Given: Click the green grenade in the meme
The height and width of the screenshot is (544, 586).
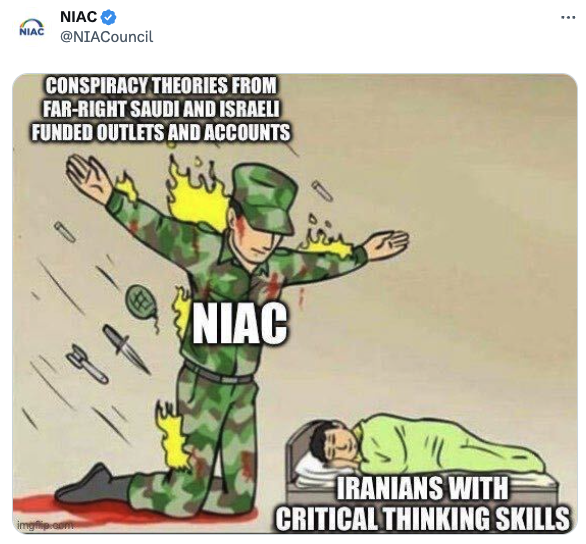Looking at the screenshot, I should point(142,302).
